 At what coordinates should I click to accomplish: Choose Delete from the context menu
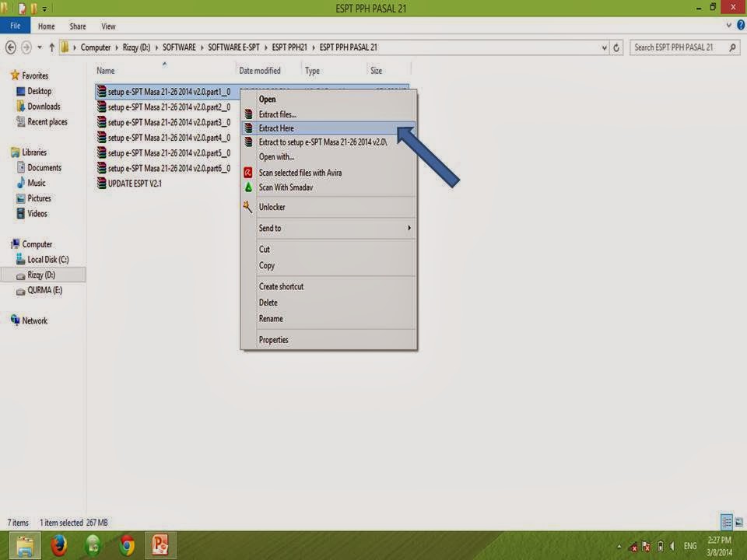click(328, 303)
